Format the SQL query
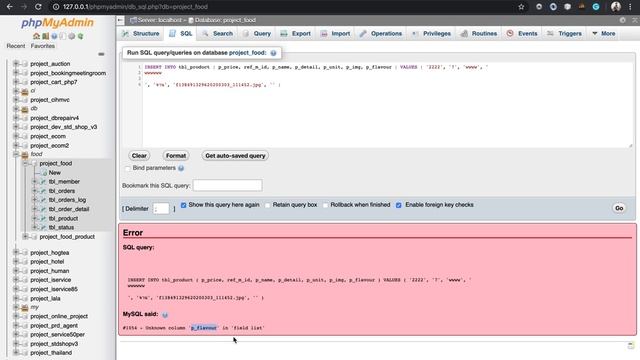This screenshot has height=360, width=640. (x=176, y=156)
